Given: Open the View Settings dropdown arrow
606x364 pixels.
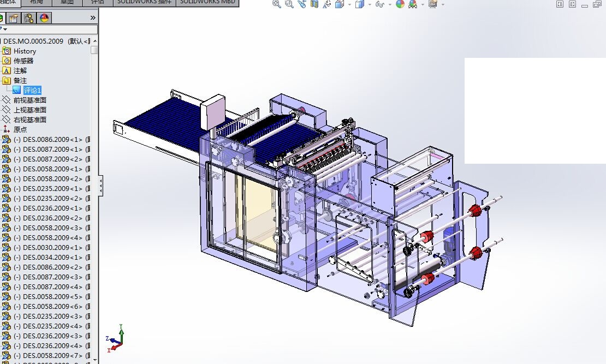Looking at the screenshot, I should tap(443, 4).
